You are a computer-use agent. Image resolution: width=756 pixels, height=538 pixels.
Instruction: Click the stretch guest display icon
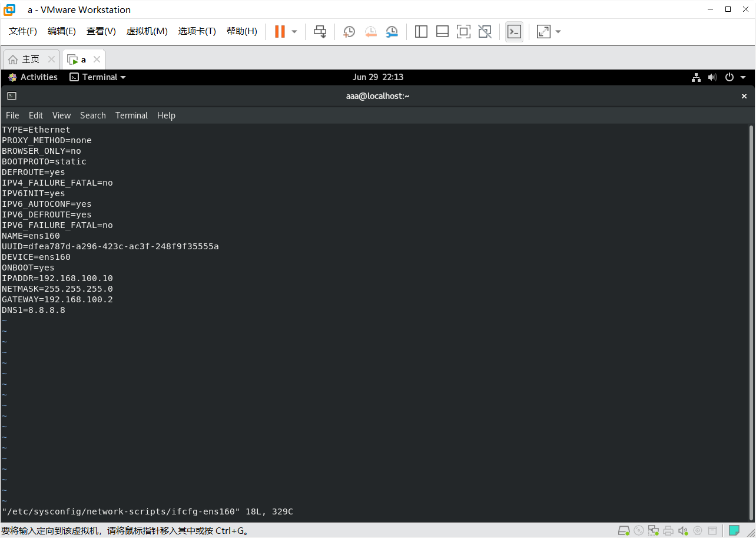[543, 32]
